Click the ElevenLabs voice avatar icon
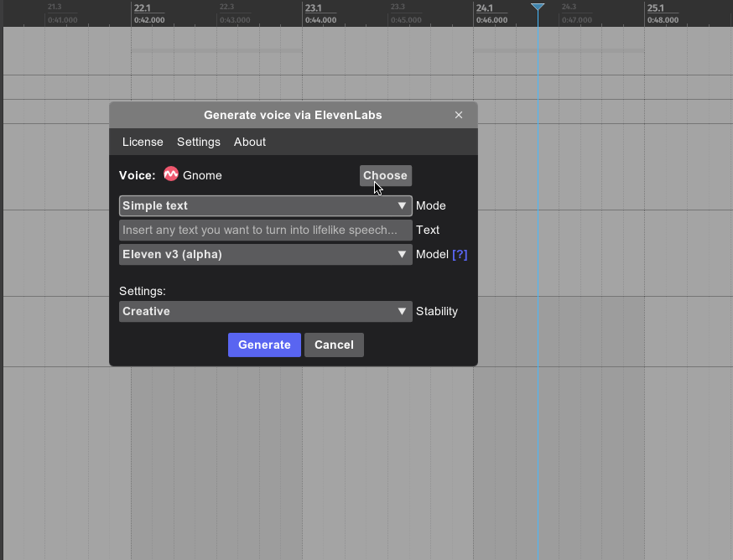The image size is (733, 560). 170,174
